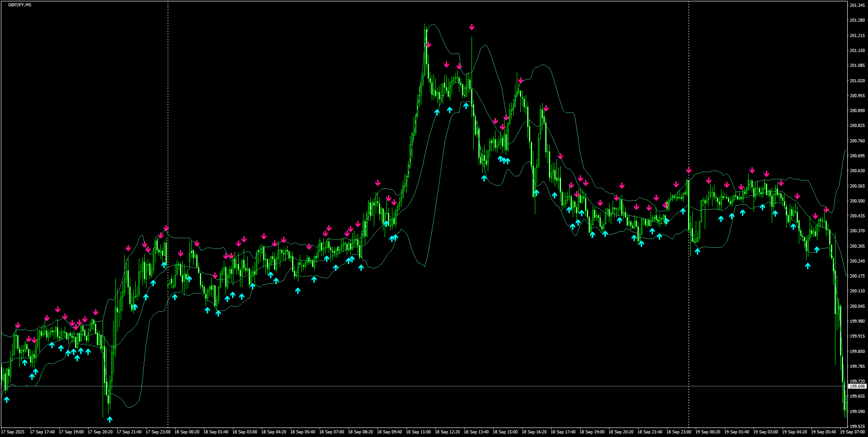Screen dimensions: 868x437
Task: Click the 18 Sep 15:00 time label
Action: point(505,432)
